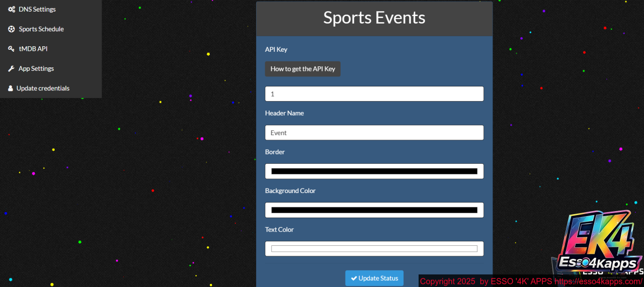Open the DNS Settings menu item
This screenshot has width=644, height=287.
[37, 10]
